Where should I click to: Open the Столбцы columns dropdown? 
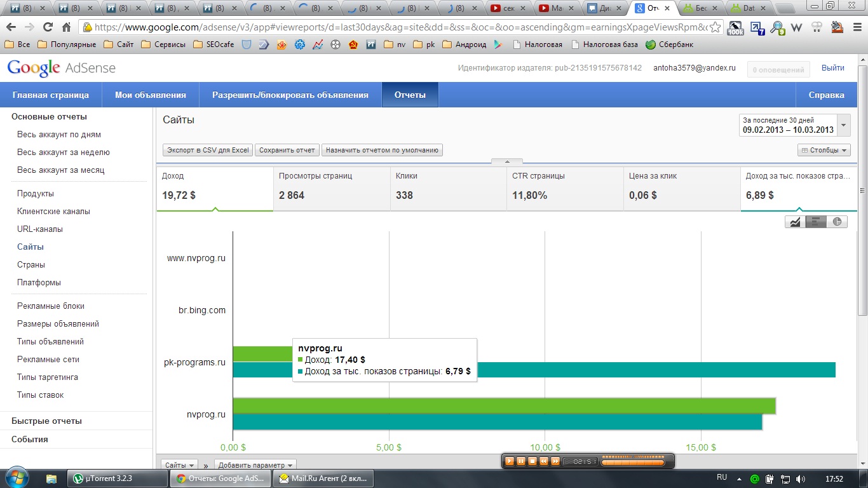(824, 151)
